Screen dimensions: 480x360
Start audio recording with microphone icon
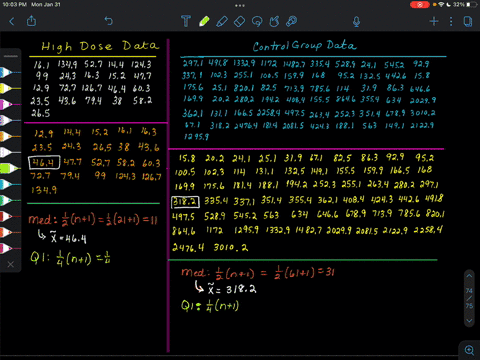click(356, 22)
